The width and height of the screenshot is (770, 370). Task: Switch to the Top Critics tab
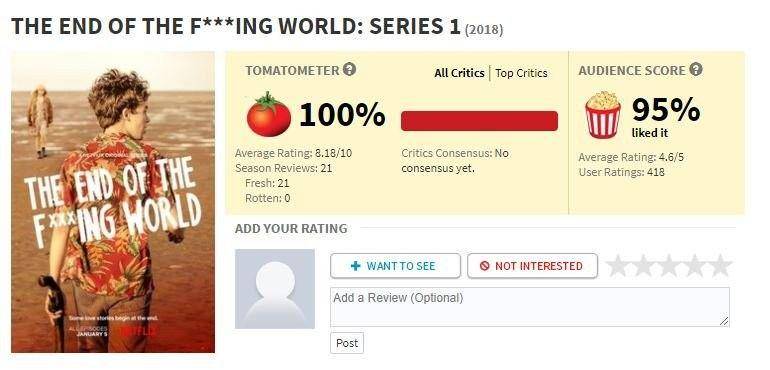tap(521, 73)
